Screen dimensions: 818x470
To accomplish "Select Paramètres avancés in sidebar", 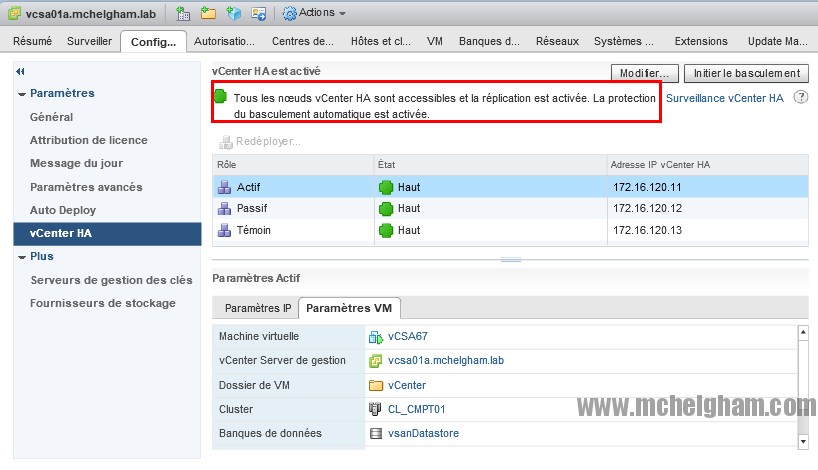I will (x=86, y=187).
